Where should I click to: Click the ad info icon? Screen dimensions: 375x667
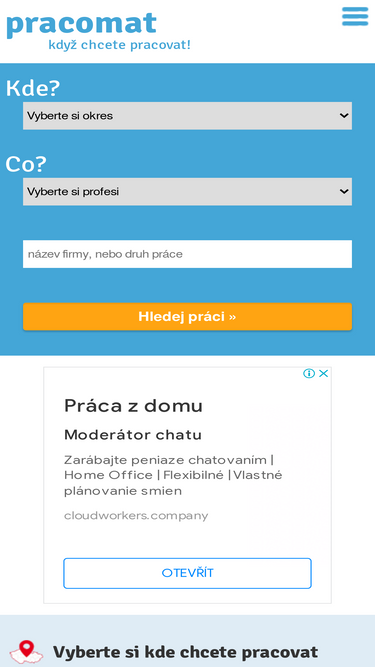click(309, 373)
